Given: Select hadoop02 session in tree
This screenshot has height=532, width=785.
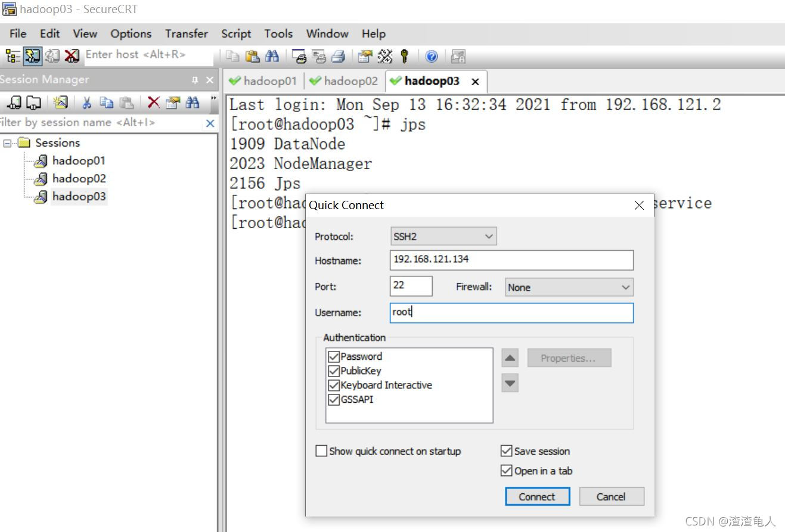Looking at the screenshot, I should 79,179.
